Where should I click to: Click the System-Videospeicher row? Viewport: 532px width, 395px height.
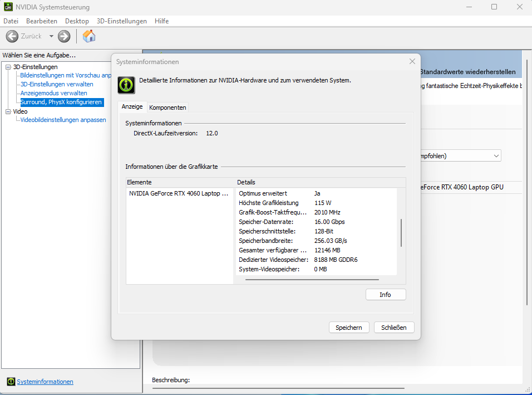pos(316,269)
